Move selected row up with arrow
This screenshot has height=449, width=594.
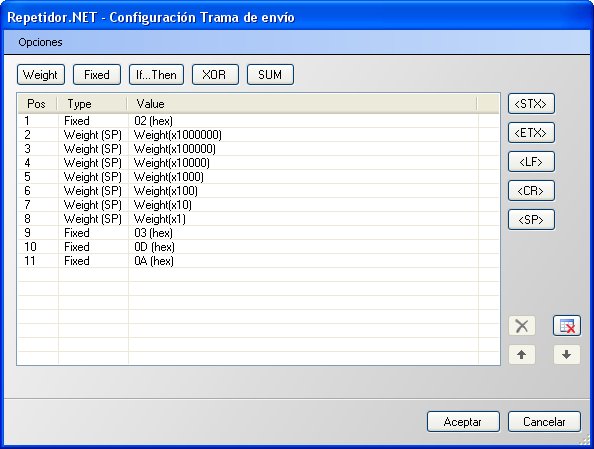(x=522, y=355)
